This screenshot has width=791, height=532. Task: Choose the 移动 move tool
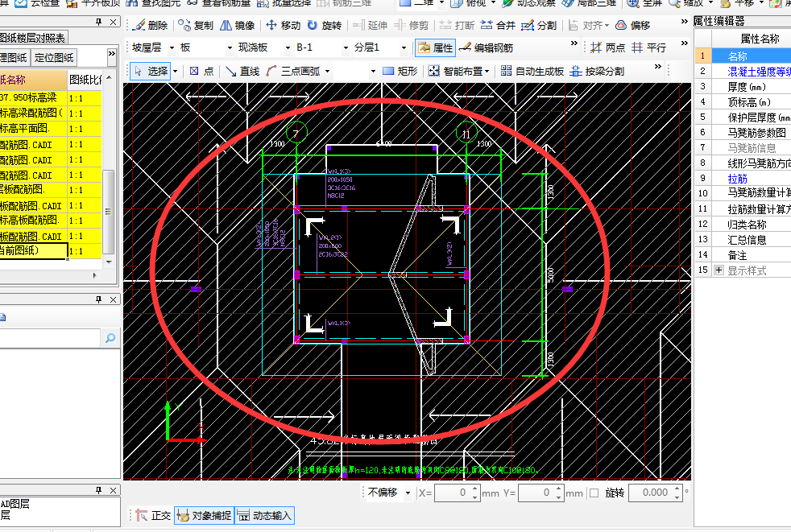coord(283,25)
